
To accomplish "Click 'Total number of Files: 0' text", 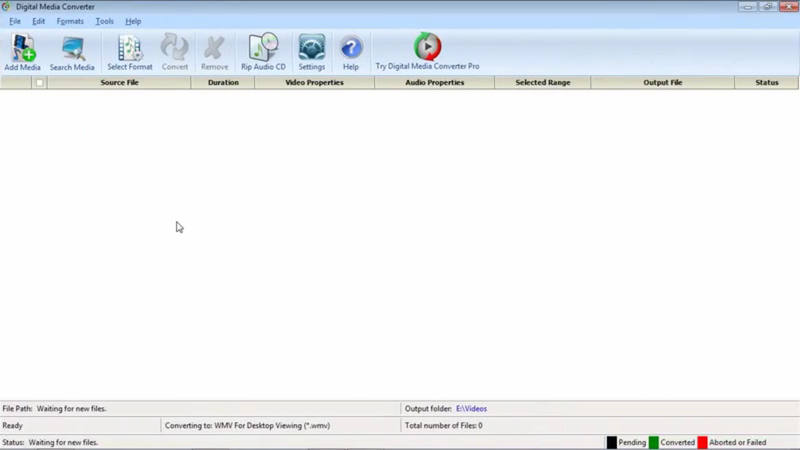I will click(x=443, y=426).
